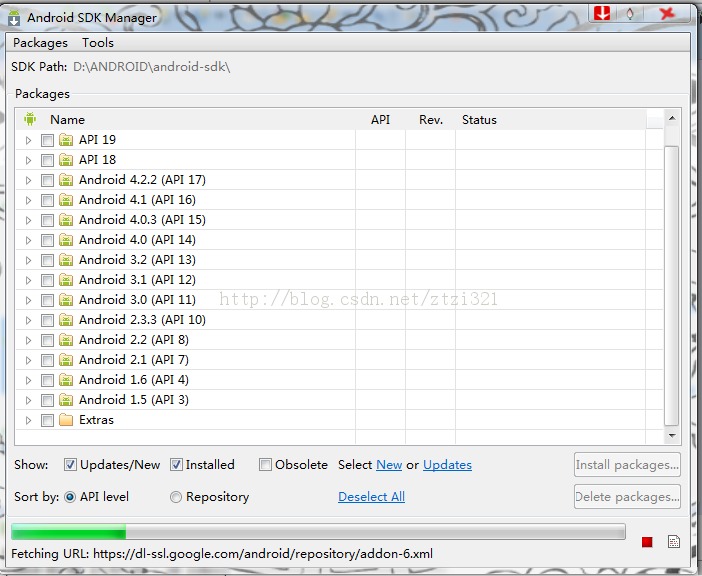This screenshot has height=576, width=702.
Task: Click the Android 2.2 folder icon
Action: click(66, 340)
